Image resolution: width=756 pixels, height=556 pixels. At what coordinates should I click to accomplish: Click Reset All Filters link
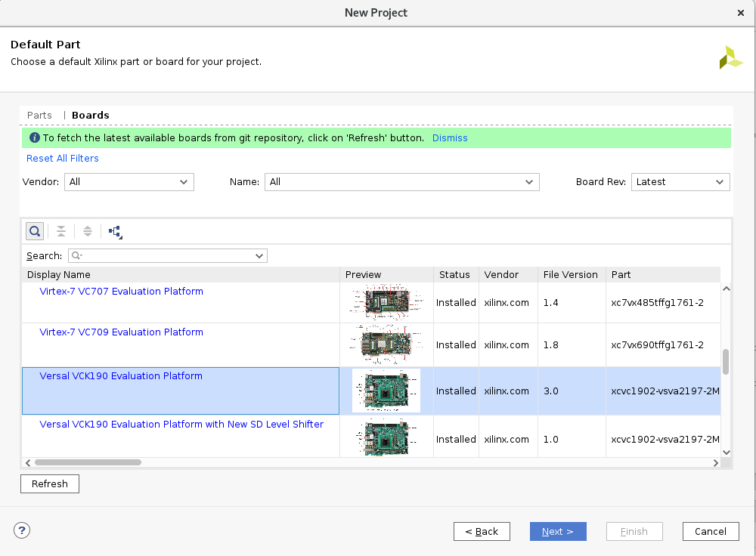click(63, 158)
